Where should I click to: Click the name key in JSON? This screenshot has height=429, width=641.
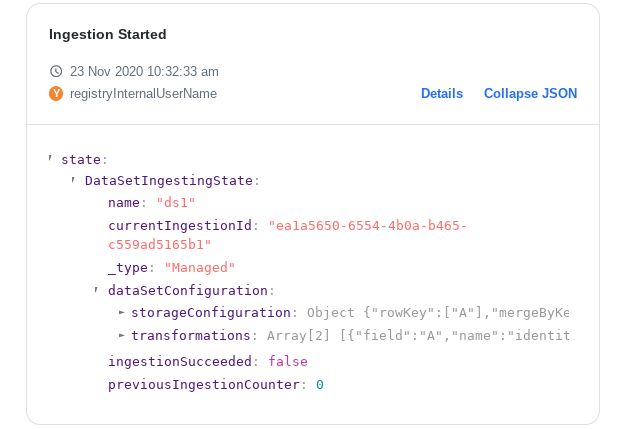[123, 202]
